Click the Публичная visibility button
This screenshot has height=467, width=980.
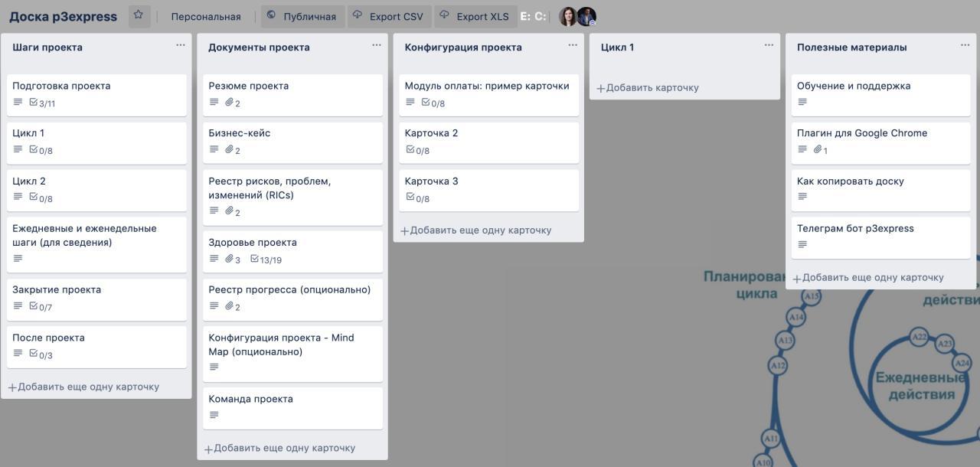(x=302, y=16)
